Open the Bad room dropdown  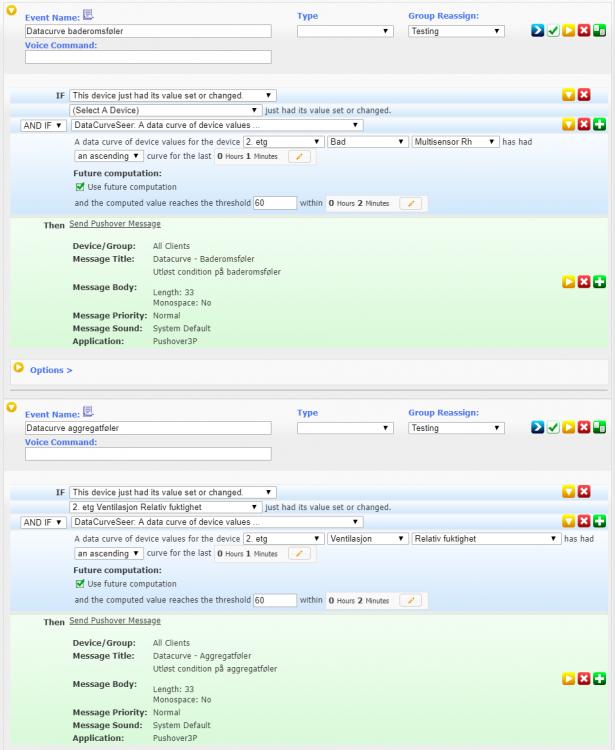pos(368,142)
